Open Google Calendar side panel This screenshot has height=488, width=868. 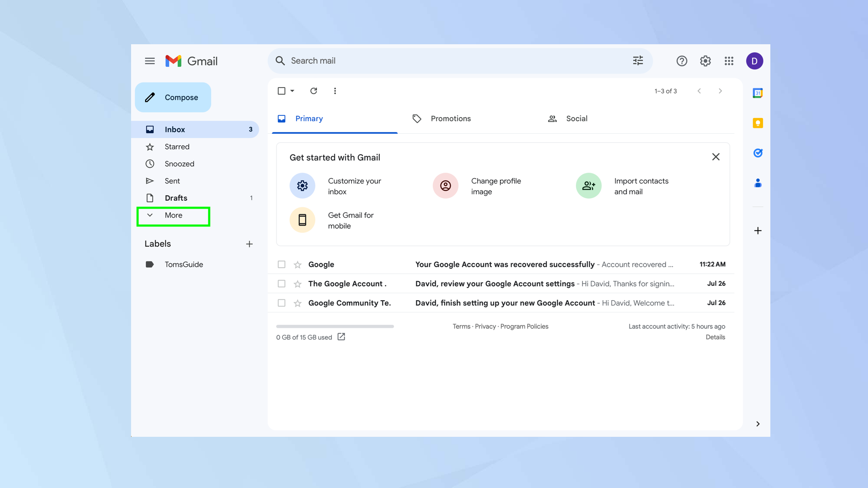758,93
